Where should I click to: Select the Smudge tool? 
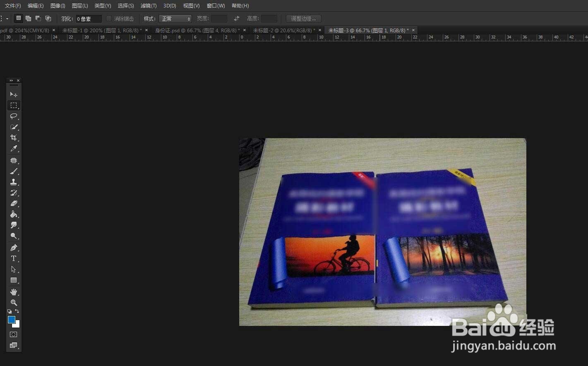click(14, 225)
